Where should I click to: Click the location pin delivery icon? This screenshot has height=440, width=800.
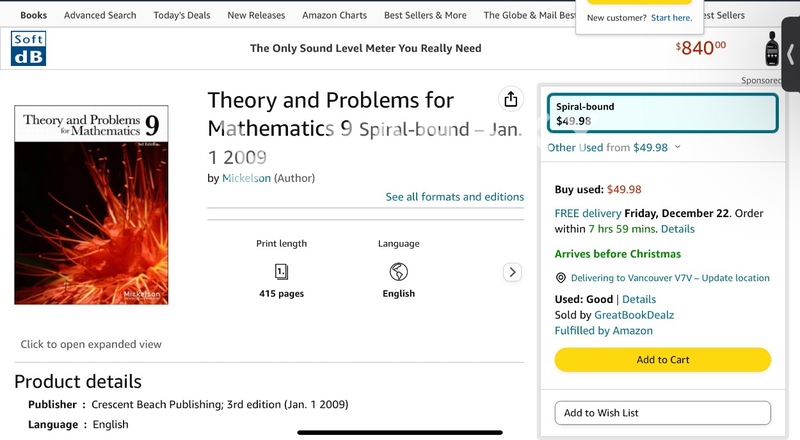tap(561, 278)
